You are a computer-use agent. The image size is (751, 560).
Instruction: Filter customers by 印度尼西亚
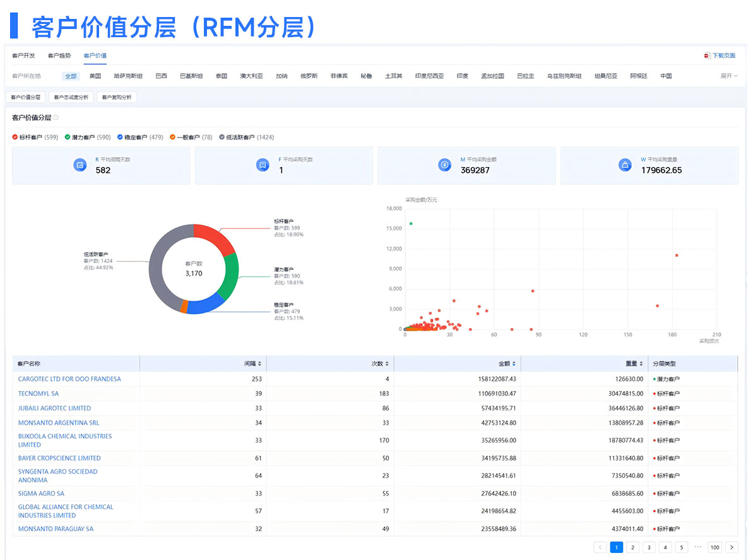(430, 76)
